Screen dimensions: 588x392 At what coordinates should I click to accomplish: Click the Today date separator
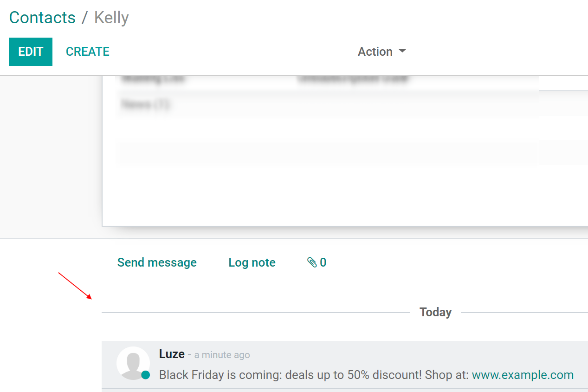click(x=435, y=312)
